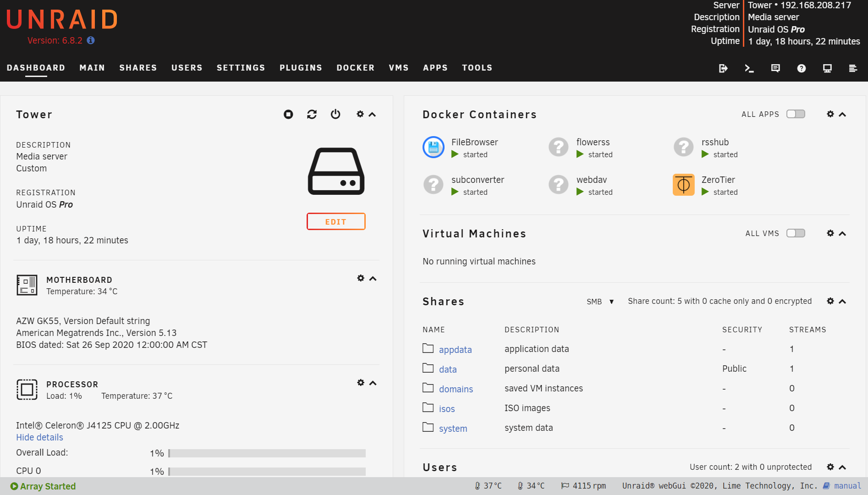This screenshot has height=495, width=868.
Task: Click the 37 °C temperature in footer
Action: point(488,486)
